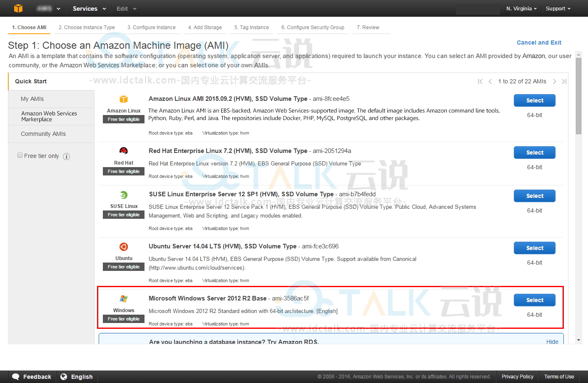Click the Ubuntu logo icon
This screenshot has height=383, width=588.
124,247
